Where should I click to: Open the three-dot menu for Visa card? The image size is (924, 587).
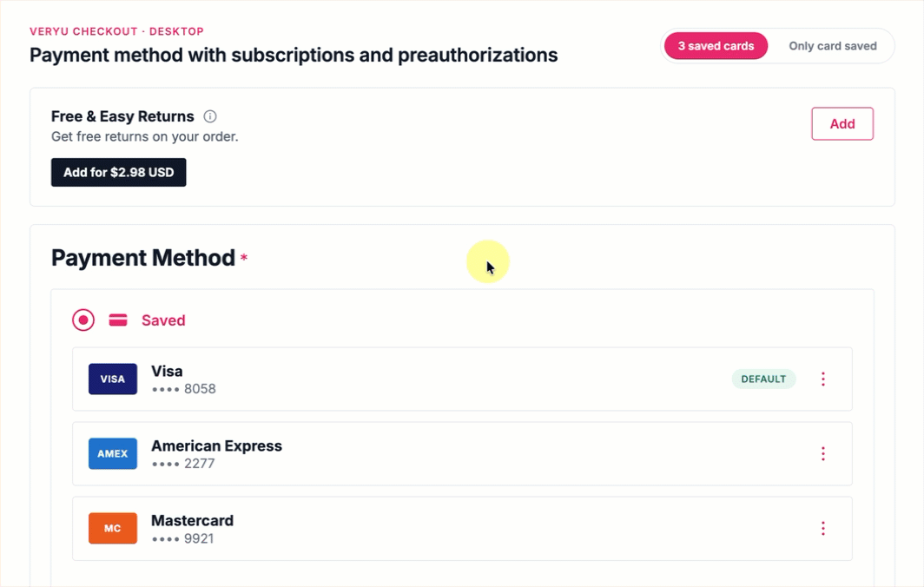(x=823, y=379)
